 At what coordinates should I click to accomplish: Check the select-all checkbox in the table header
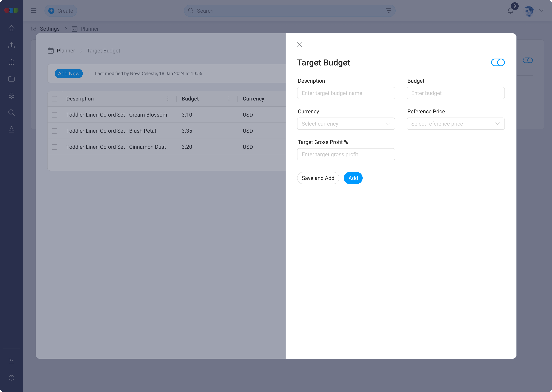click(x=54, y=99)
